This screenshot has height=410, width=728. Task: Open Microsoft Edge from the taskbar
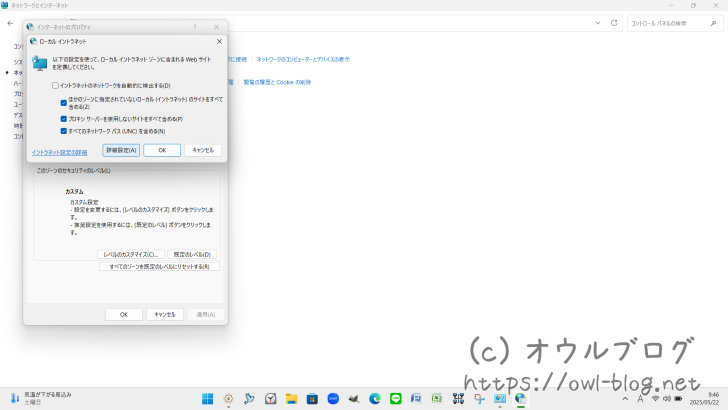click(374, 398)
